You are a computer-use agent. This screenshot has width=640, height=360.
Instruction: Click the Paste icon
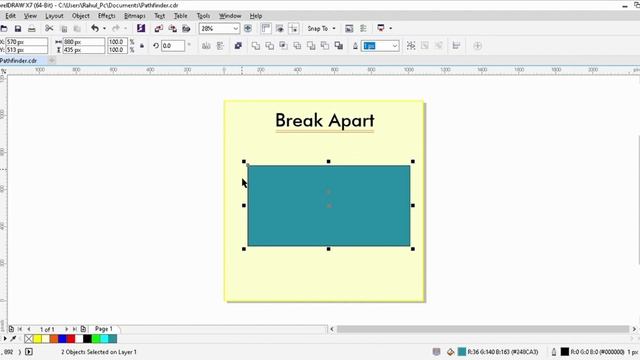click(77, 29)
